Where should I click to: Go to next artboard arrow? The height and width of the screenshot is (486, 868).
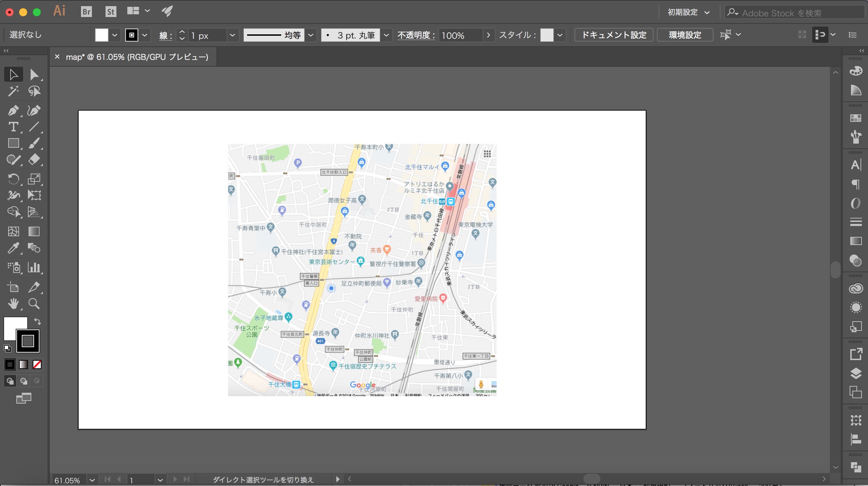[175, 479]
